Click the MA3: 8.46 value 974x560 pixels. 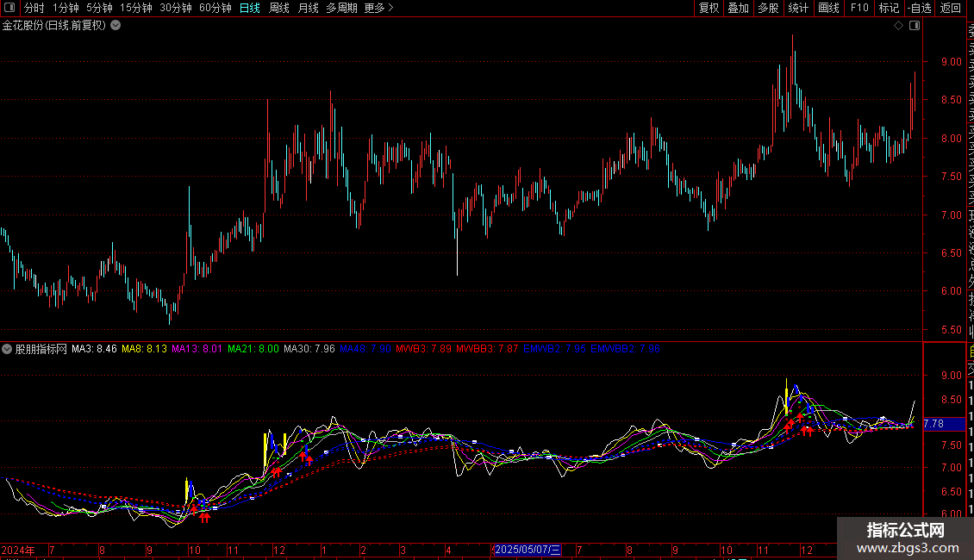coord(94,349)
